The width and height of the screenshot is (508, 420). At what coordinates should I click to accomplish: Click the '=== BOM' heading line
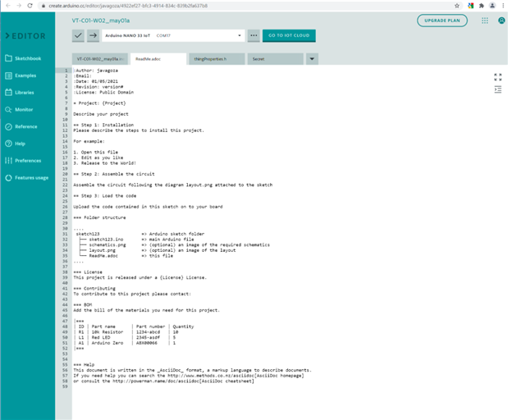point(83,304)
